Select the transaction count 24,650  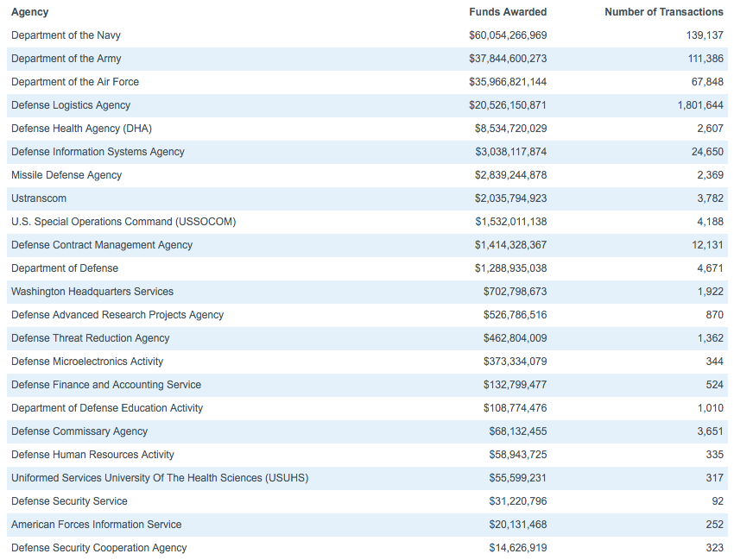(x=707, y=152)
